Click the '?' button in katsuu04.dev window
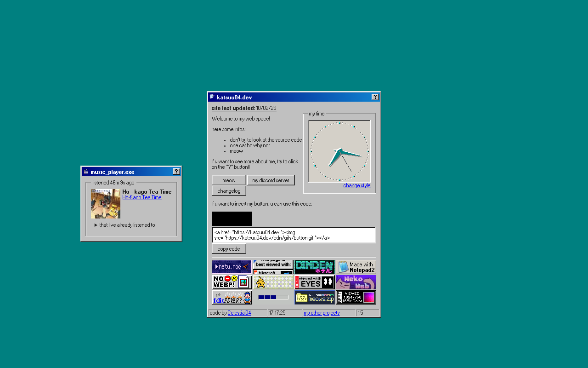Viewport: 588px width, 368px height. pos(375,97)
